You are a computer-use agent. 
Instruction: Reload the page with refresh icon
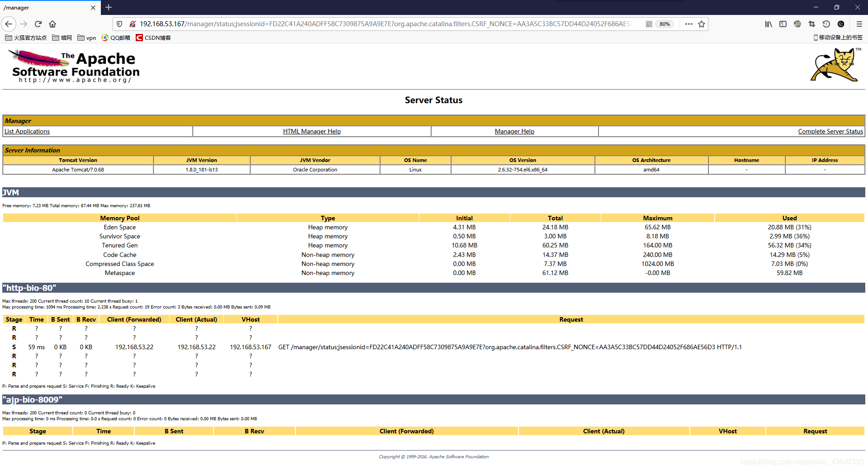point(38,24)
